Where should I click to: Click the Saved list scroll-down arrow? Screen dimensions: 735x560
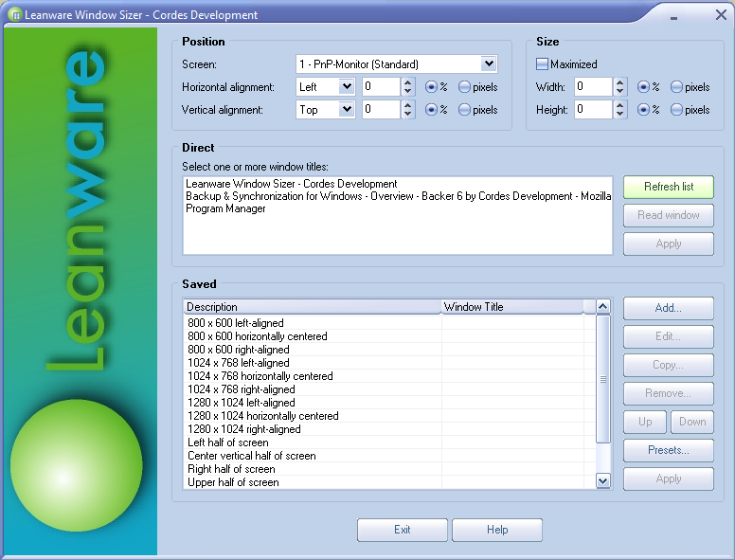pos(602,480)
